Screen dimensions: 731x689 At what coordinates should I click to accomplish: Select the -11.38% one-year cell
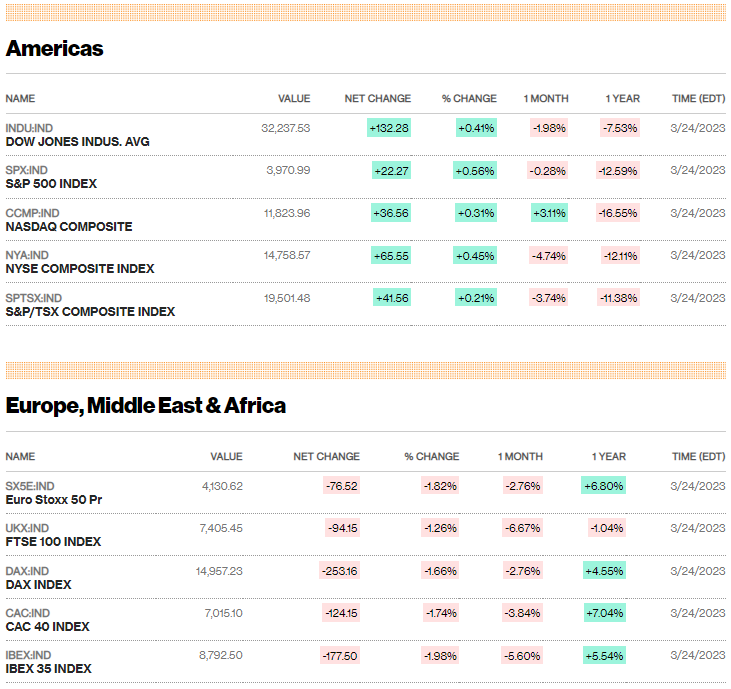(x=619, y=298)
